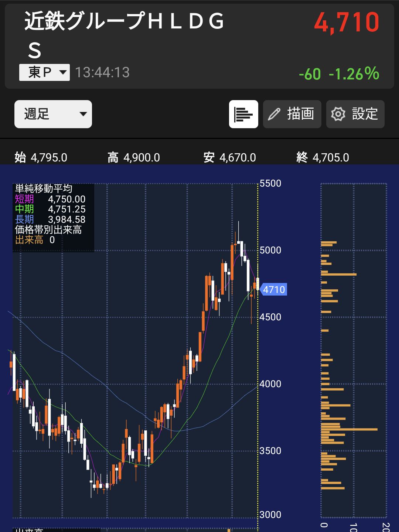Click the 単純移動平均 legend title
This screenshot has width=399, height=532.
click(44, 188)
